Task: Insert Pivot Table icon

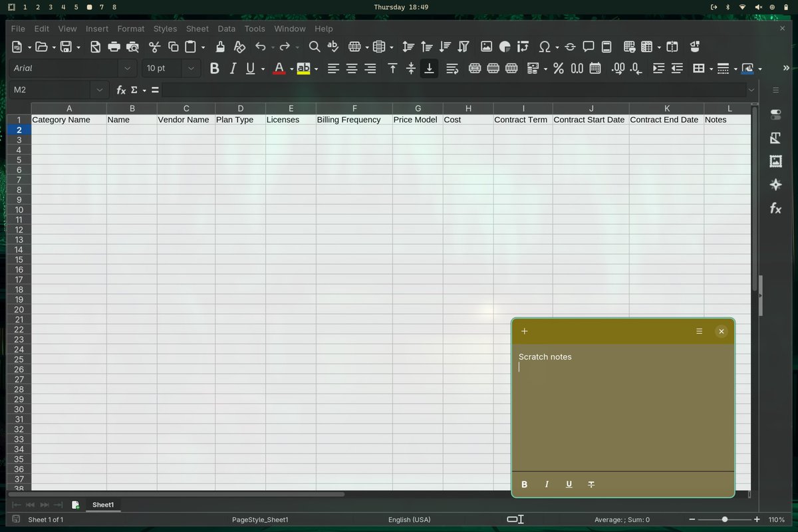Action: point(523,47)
